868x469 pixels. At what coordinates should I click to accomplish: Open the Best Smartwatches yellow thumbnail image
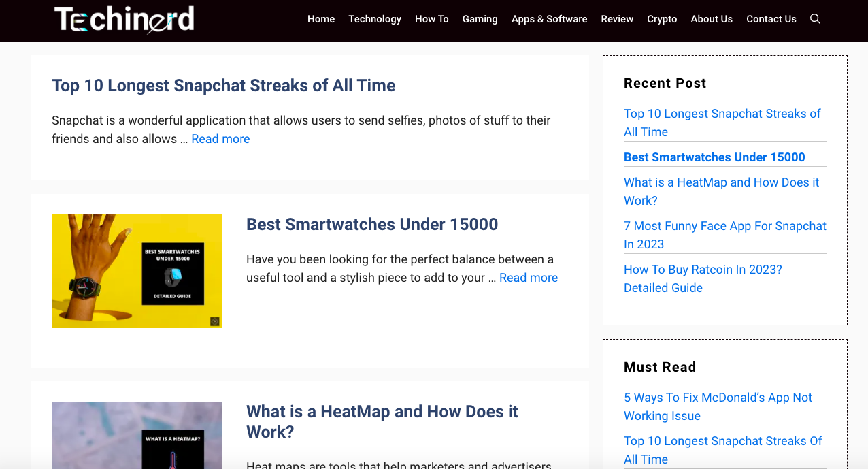pyautogui.click(x=137, y=271)
